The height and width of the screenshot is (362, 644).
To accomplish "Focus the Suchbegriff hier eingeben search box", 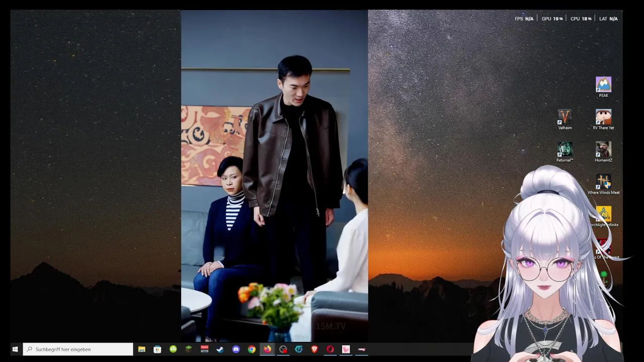I will [x=78, y=349].
